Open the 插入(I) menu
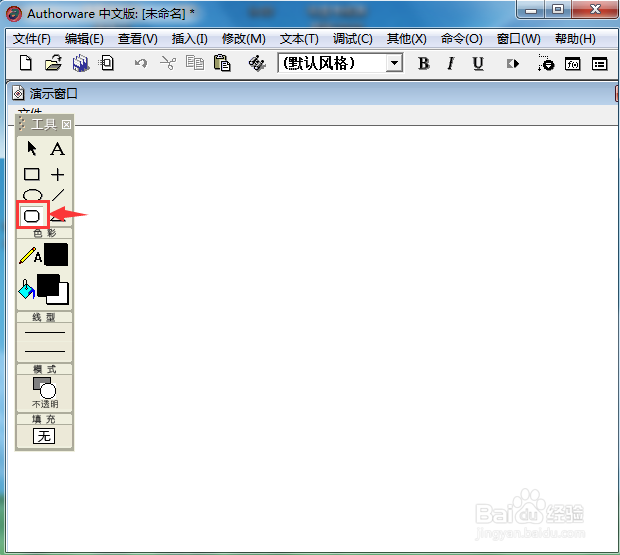 point(189,39)
